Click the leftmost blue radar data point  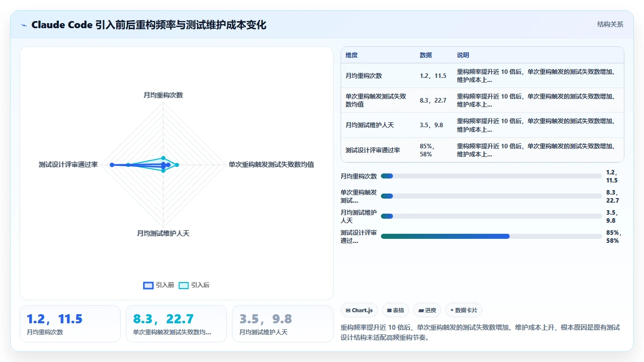pyautogui.click(x=112, y=165)
